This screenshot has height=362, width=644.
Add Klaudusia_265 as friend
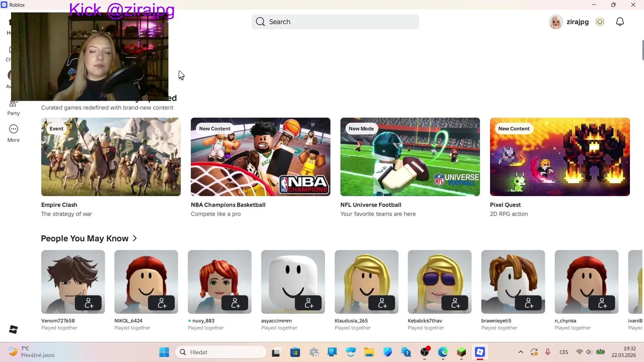[382, 303]
